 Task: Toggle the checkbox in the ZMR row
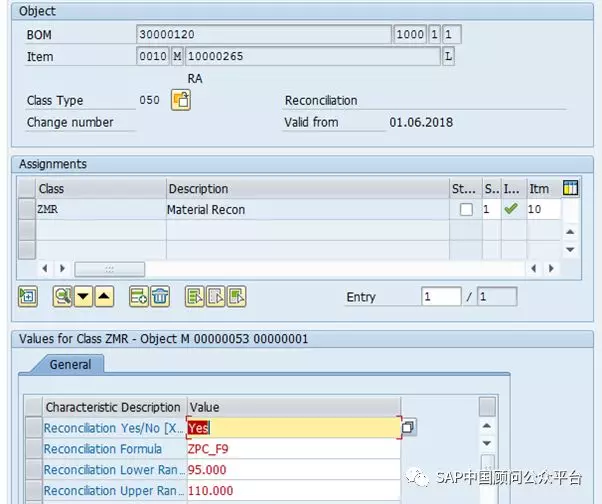466,210
